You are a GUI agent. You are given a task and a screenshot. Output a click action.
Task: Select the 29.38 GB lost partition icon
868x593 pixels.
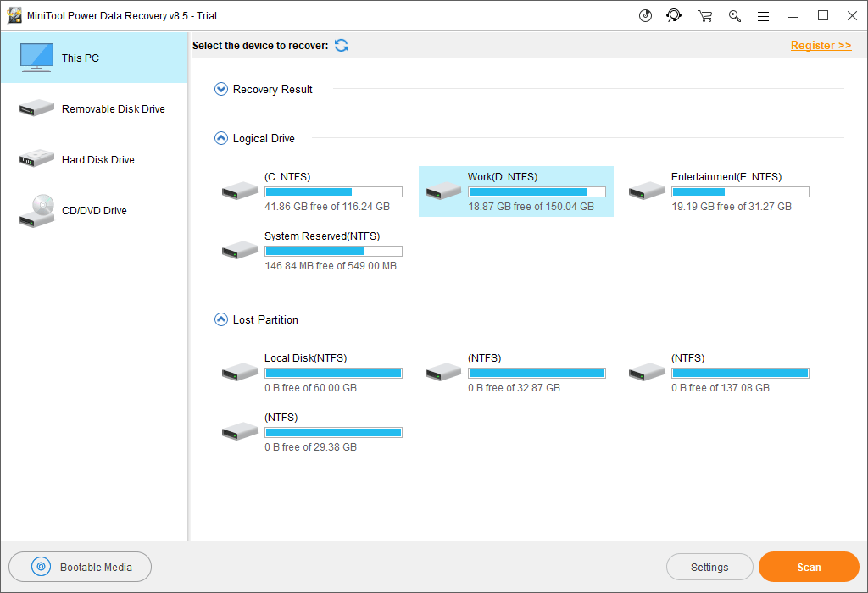240,431
